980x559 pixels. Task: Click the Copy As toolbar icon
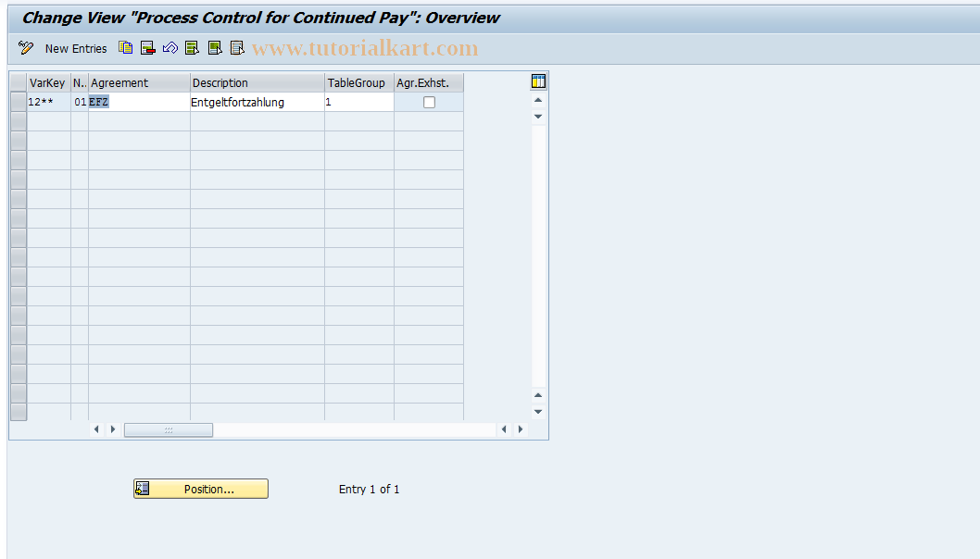126,48
